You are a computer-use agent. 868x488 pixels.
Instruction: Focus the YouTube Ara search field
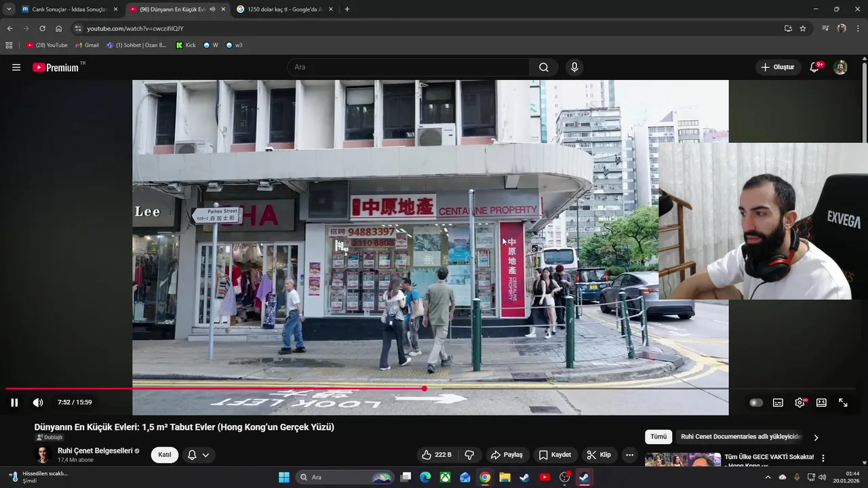(x=408, y=67)
